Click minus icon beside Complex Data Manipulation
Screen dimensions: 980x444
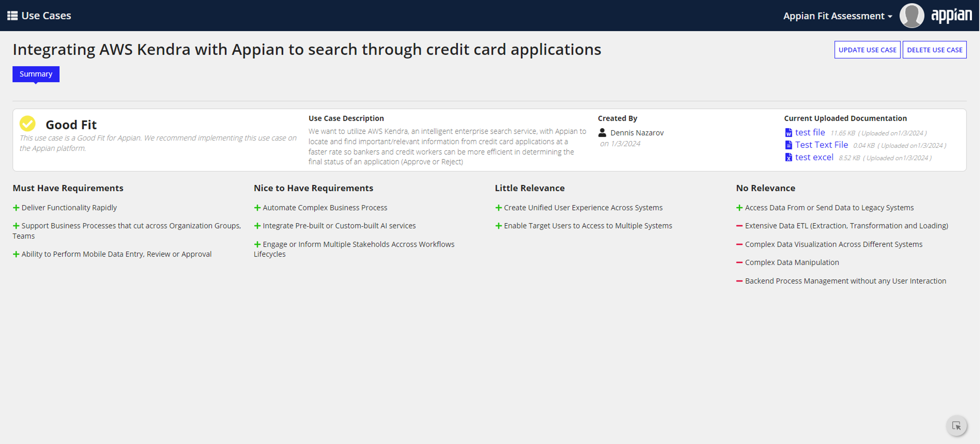coord(739,263)
